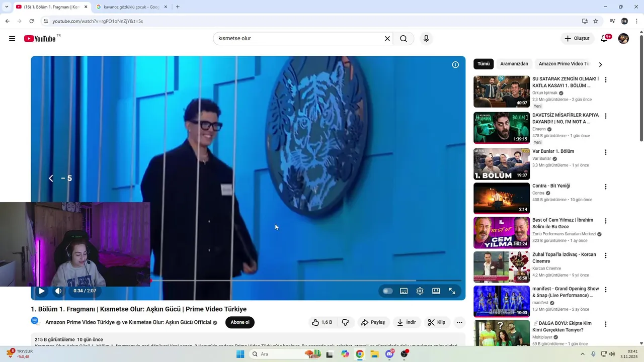
Task: Toggle the autoplay switch
Action: pyautogui.click(x=387, y=291)
